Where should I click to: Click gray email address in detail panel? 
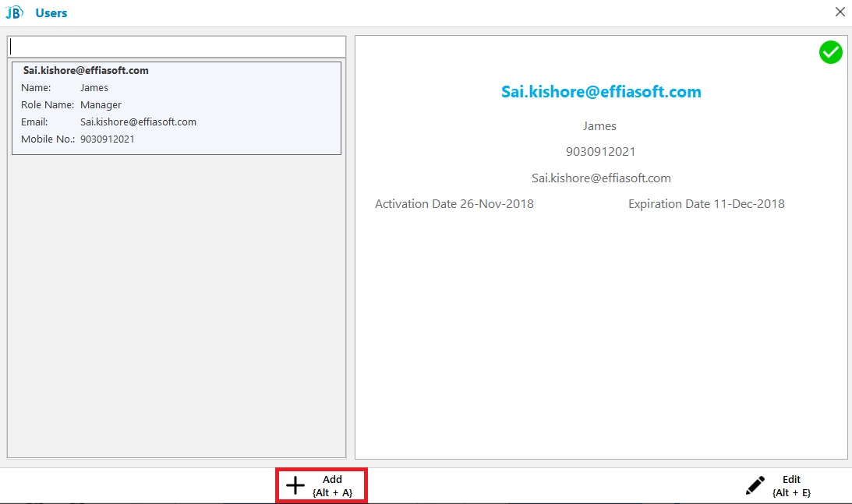point(601,178)
